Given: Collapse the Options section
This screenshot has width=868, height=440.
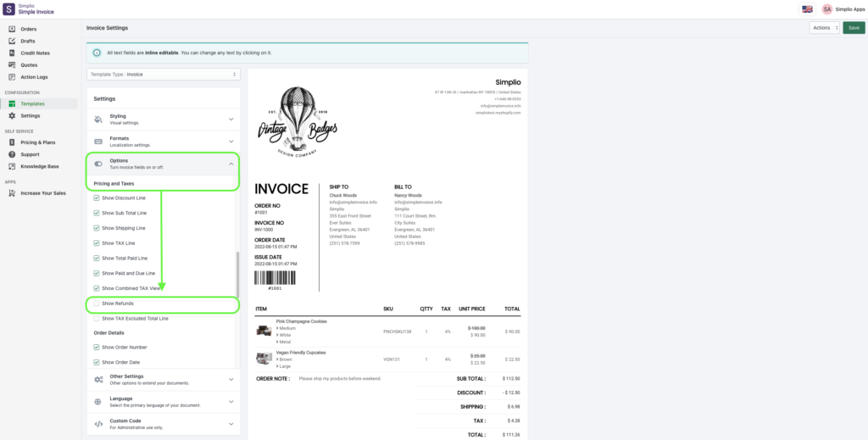Looking at the screenshot, I should 164,164.
